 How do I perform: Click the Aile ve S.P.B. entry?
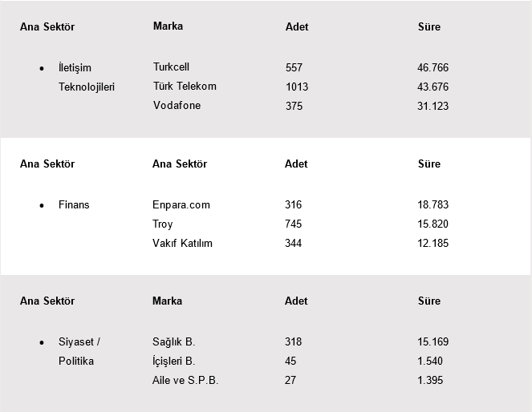[x=185, y=381]
